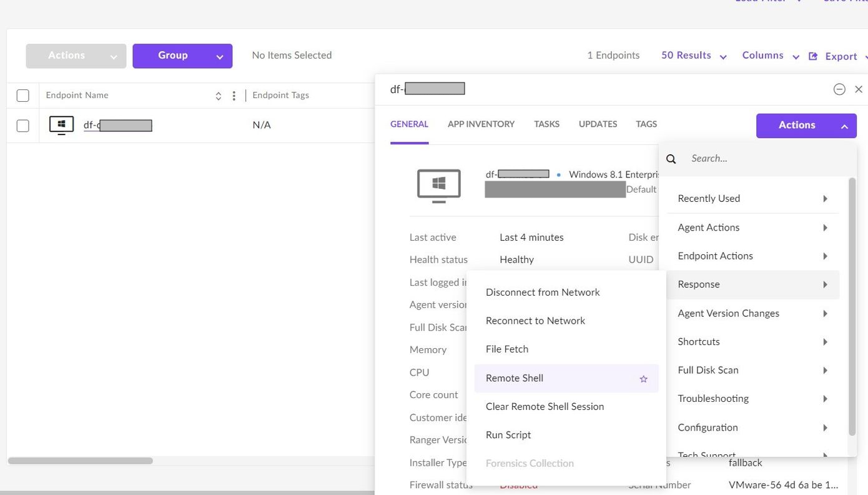This screenshot has width=868, height=495.
Task: Open the 50 Results page size dropdown
Action: 693,56
